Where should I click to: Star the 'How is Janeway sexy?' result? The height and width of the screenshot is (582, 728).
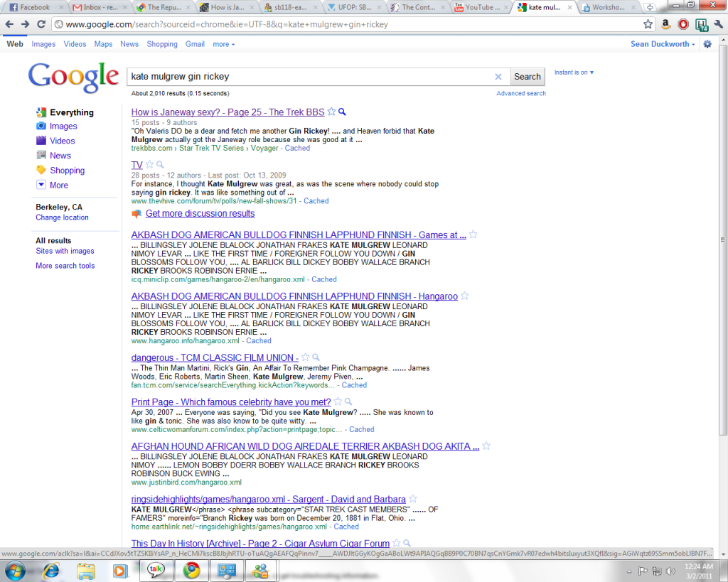[x=331, y=112]
